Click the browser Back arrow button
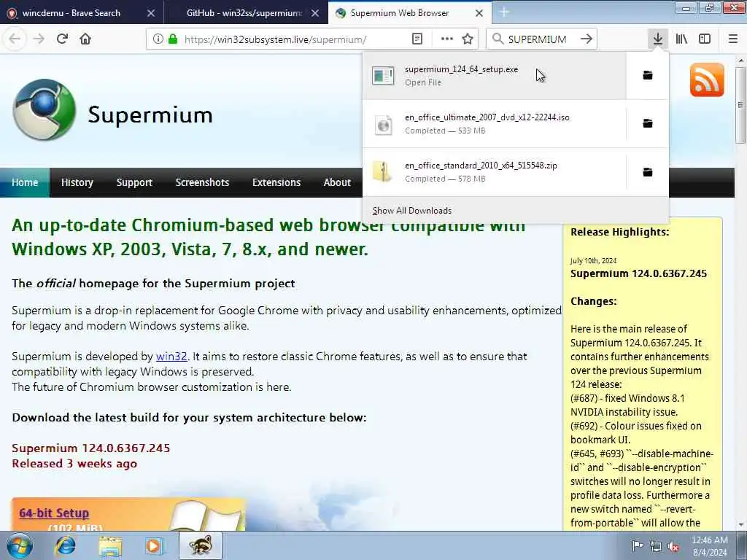The image size is (747, 560). (x=15, y=39)
